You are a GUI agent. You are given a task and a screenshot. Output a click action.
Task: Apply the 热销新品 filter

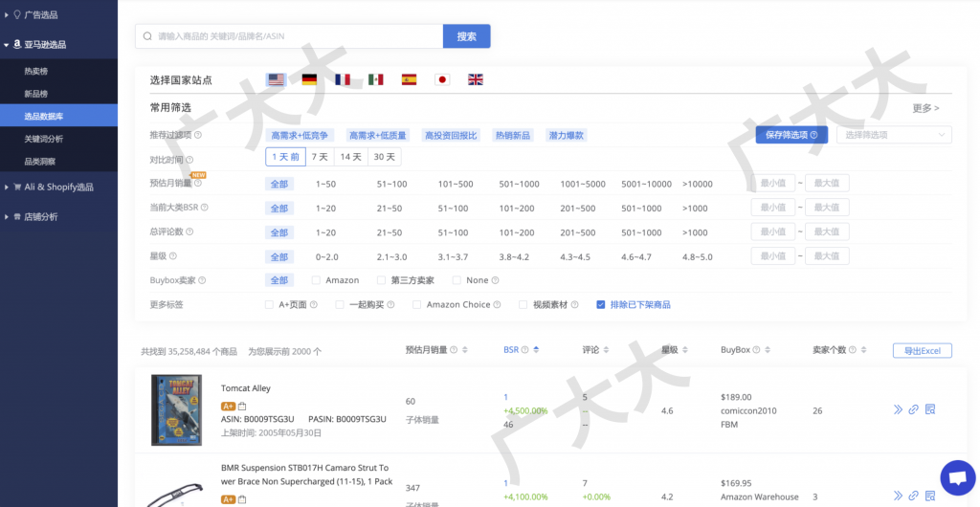(513, 135)
